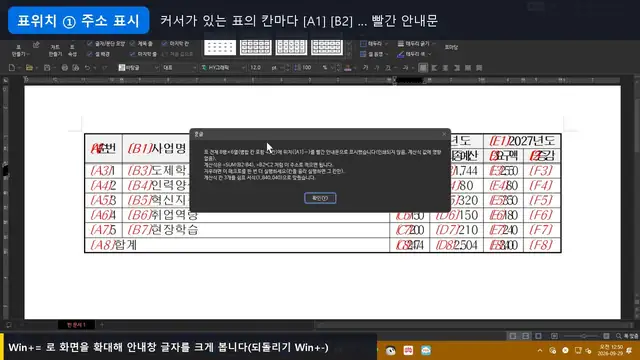Open the 바탕글 style dropdown

(x=138, y=68)
